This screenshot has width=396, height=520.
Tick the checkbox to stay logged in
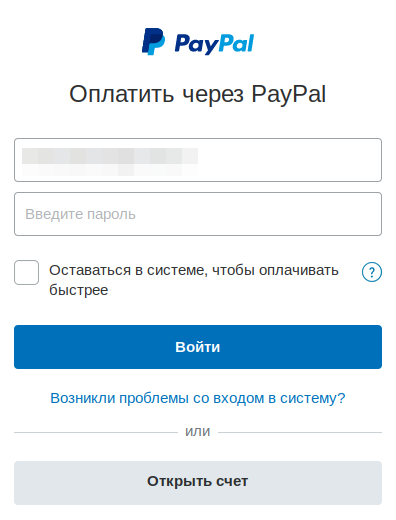pos(26,272)
